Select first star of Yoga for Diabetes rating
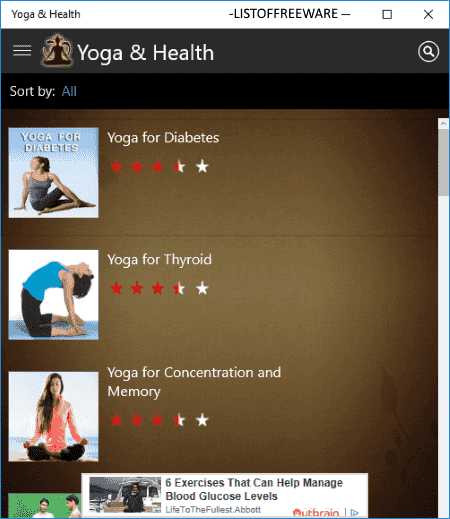This screenshot has width=450, height=519. click(116, 166)
